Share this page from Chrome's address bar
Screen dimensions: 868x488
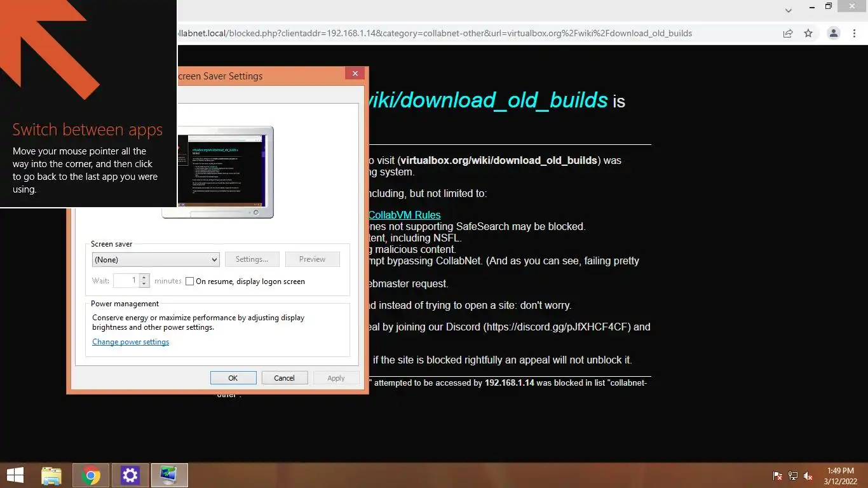tap(788, 34)
